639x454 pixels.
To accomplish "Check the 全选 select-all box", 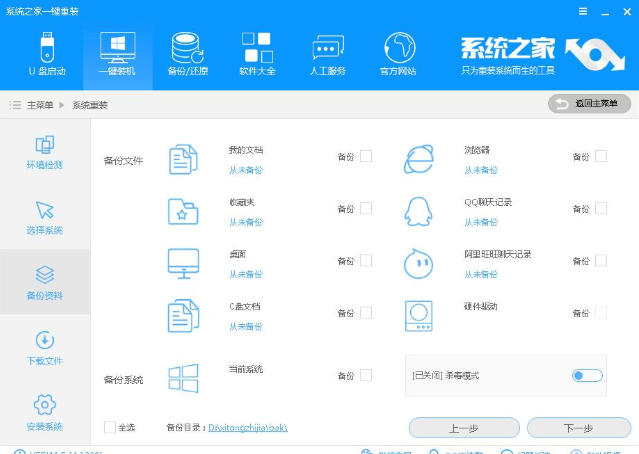I will pyautogui.click(x=110, y=427).
